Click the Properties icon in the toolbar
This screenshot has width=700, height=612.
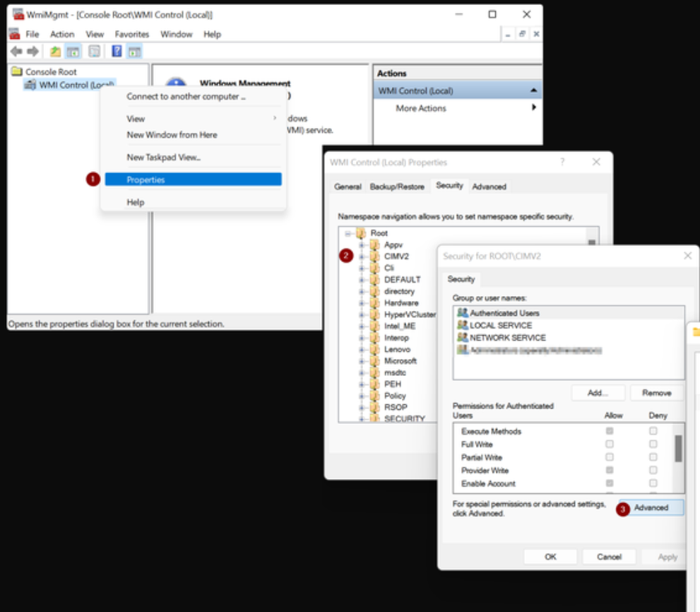[x=94, y=52]
